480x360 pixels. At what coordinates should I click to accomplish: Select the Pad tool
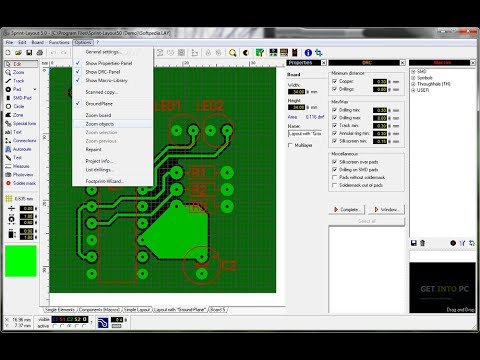point(13,89)
